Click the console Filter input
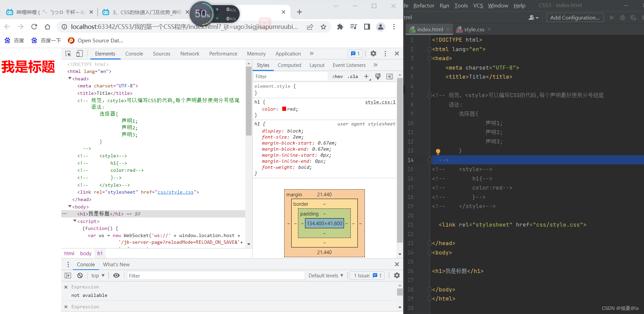This screenshot has width=644, height=314. point(216,276)
